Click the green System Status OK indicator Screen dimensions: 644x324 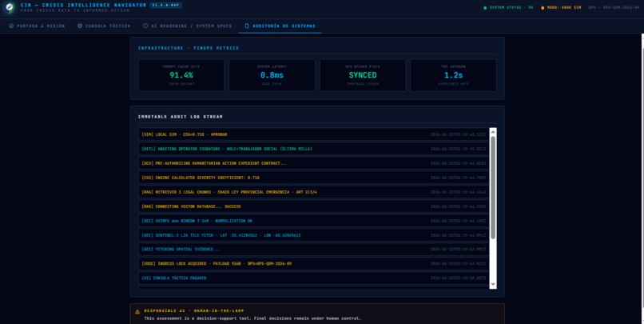[x=508, y=7]
